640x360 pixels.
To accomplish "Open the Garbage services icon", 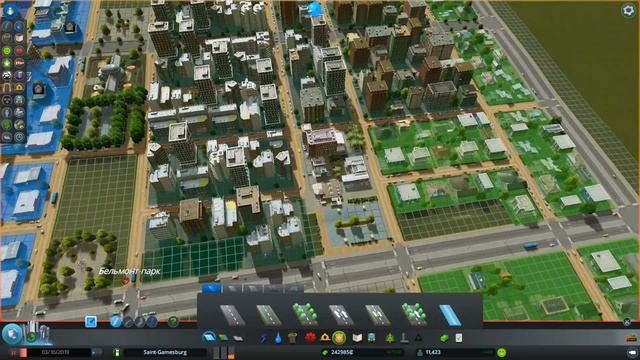I will [292, 338].
